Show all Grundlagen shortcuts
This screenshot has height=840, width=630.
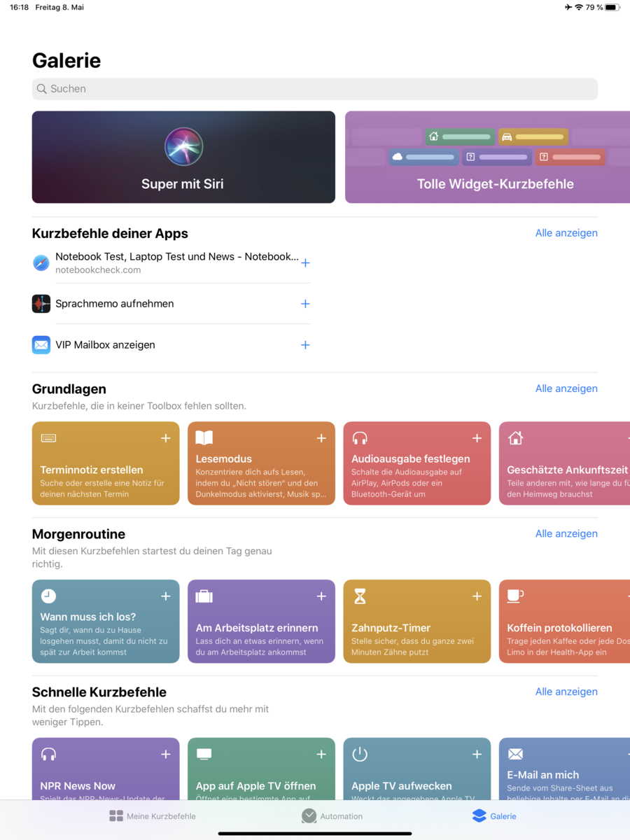pos(566,388)
